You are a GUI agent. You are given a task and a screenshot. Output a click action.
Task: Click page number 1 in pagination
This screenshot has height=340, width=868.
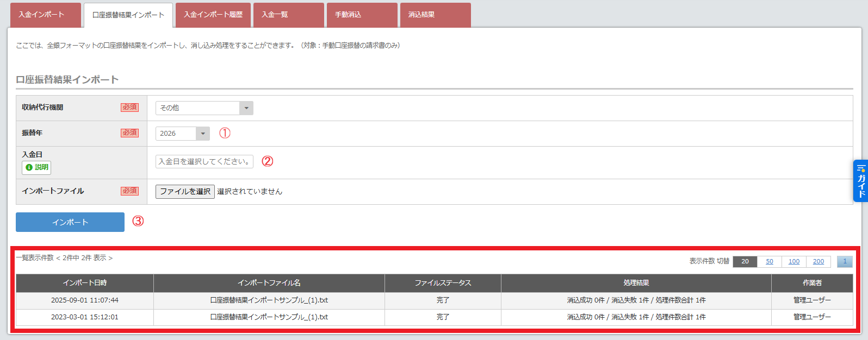[x=844, y=262]
